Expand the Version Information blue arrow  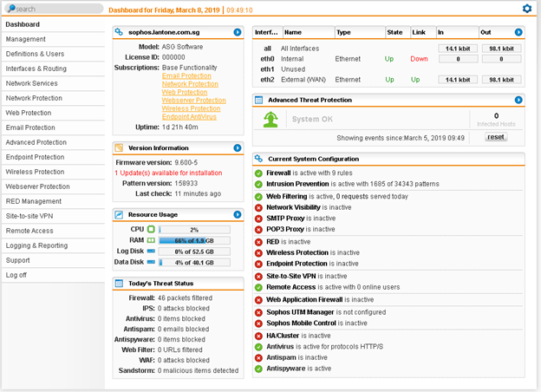click(238, 147)
